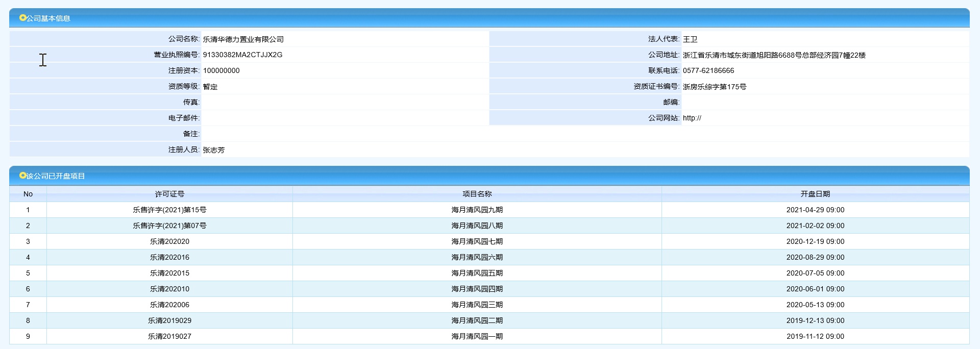
Task: Click opening date 2020-12-19 09:00
Action: click(x=815, y=241)
